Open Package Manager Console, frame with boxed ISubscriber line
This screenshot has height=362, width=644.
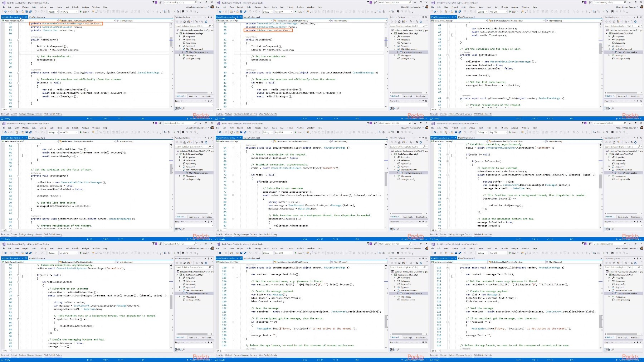(245, 114)
